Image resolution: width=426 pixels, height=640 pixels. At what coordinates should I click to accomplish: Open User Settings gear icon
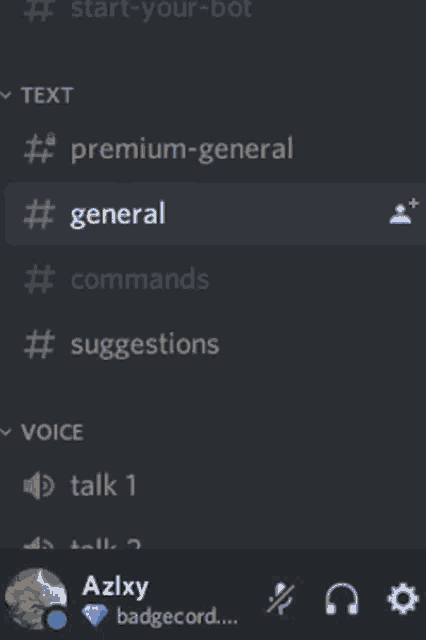pos(403,598)
